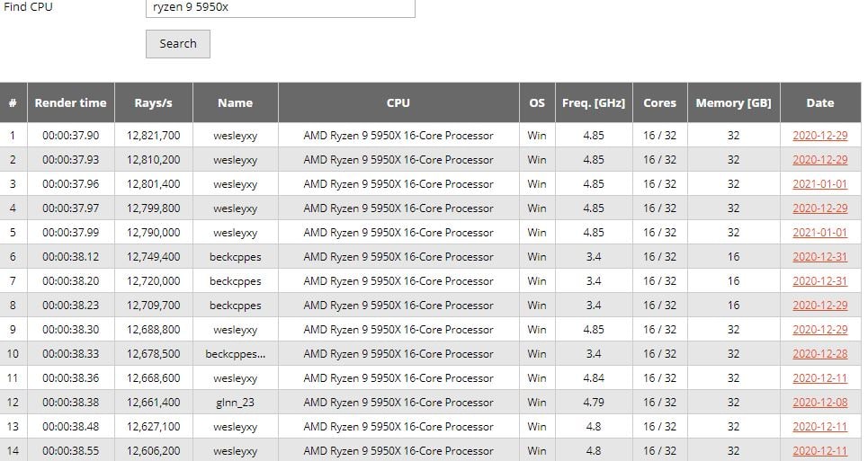The width and height of the screenshot is (868, 461).
Task: Click the Rays/s value 12,821,700
Action: (x=153, y=136)
